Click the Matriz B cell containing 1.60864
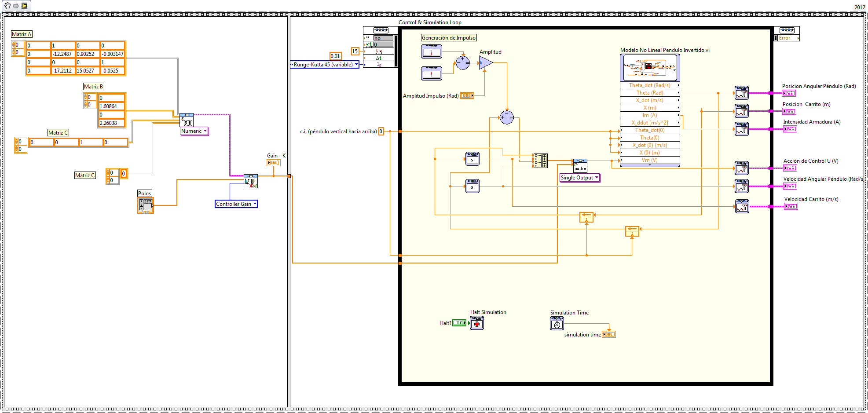The height and width of the screenshot is (413, 868). click(x=112, y=106)
